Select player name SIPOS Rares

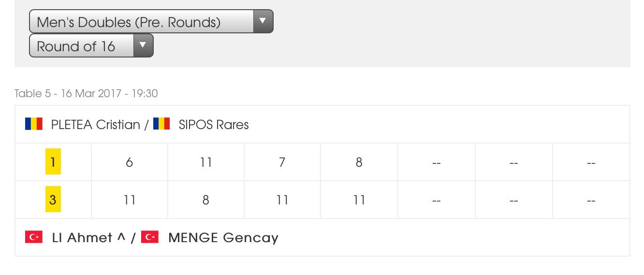coord(214,125)
